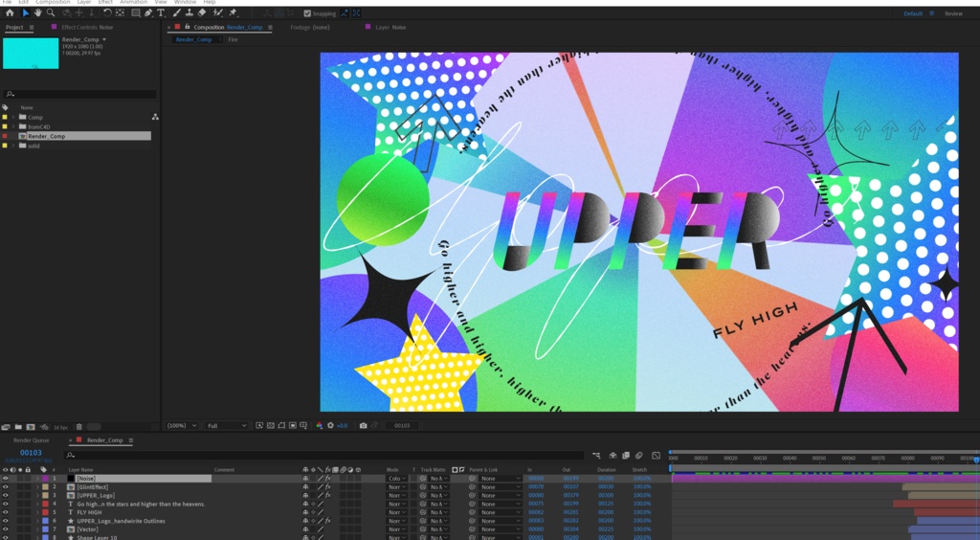Select the Eraser tool
The width and height of the screenshot is (980, 540).
(x=201, y=12)
